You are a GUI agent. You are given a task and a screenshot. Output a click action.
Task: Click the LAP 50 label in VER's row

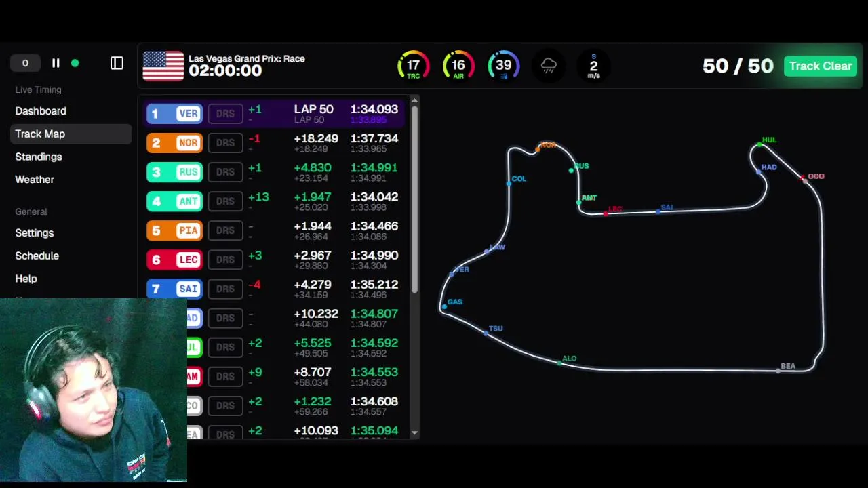(313, 109)
